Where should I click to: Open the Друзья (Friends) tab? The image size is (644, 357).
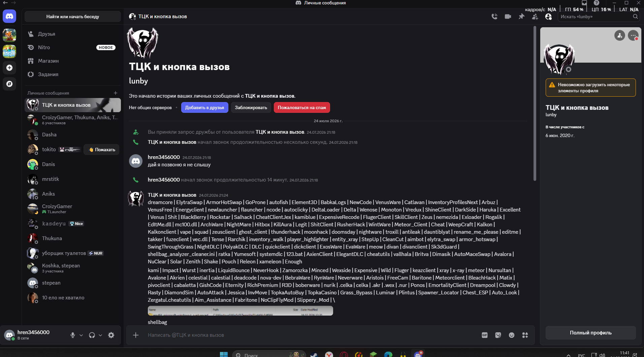[x=73, y=34]
